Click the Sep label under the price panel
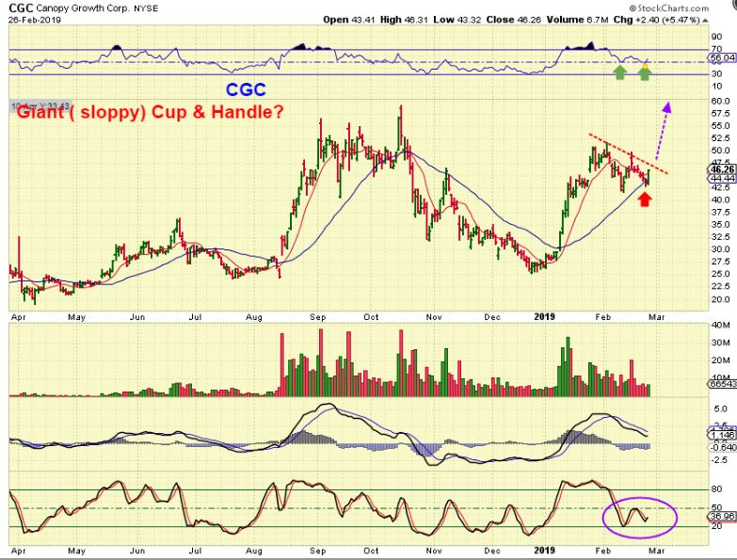The height and width of the screenshot is (560, 737). tap(318, 317)
